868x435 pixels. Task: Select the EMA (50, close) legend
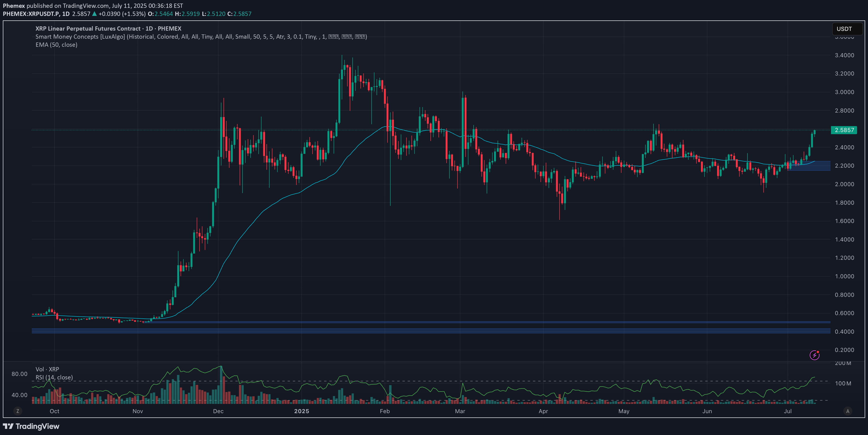tap(56, 45)
